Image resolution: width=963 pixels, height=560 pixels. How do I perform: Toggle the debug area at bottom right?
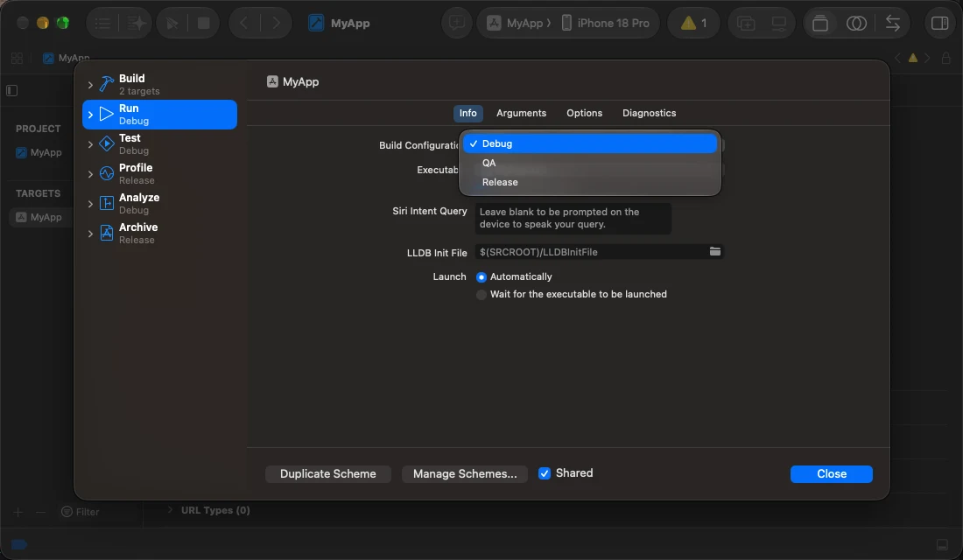[942, 545]
